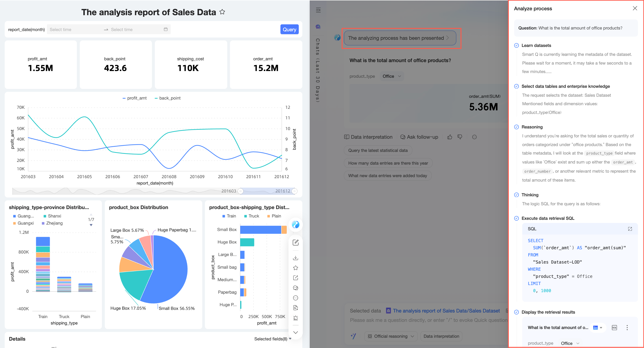Open the Data interpretation tab
The width and height of the screenshot is (644, 348).
click(368, 137)
